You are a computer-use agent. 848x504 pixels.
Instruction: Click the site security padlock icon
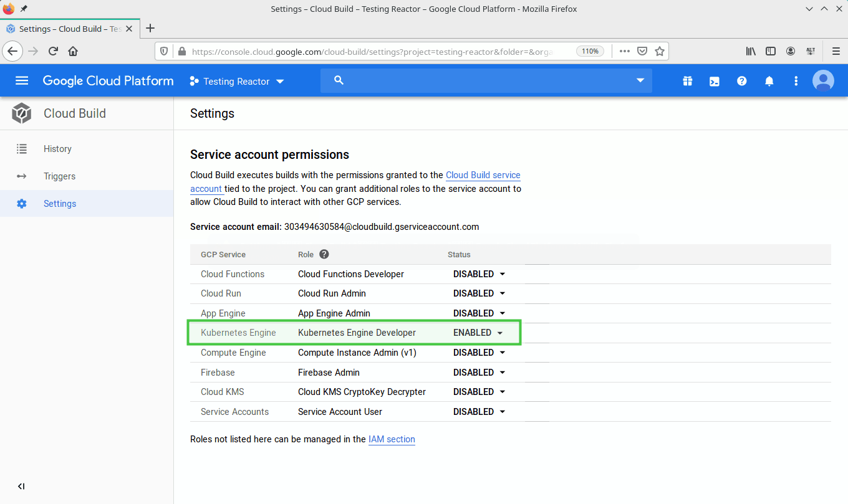coord(181,51)
